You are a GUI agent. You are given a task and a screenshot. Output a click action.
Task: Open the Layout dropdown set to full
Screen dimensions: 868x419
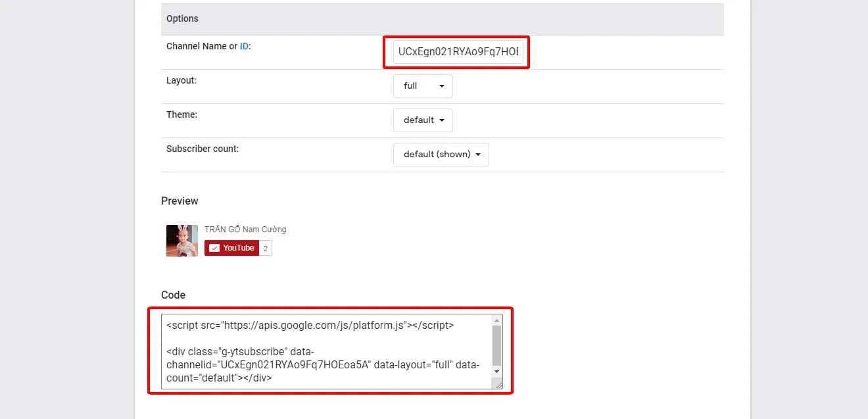tap(423, 86)
